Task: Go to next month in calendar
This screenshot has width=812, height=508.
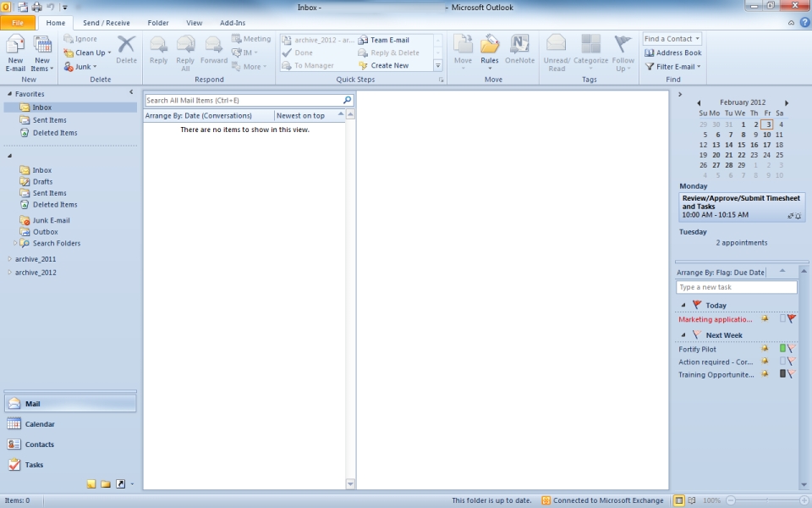Action: click(x=786, y=102)
